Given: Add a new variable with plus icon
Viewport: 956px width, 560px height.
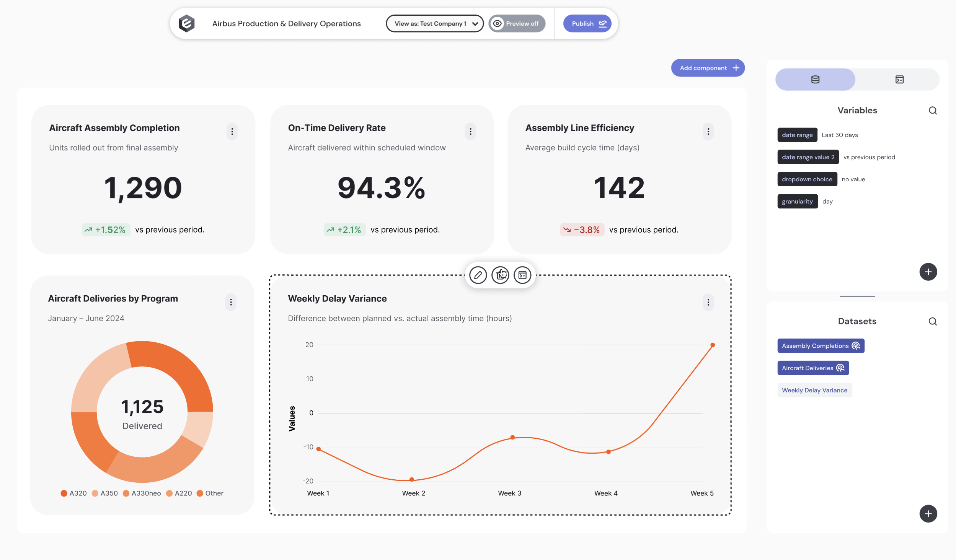Looking at the screenshot, I should 928,272.
